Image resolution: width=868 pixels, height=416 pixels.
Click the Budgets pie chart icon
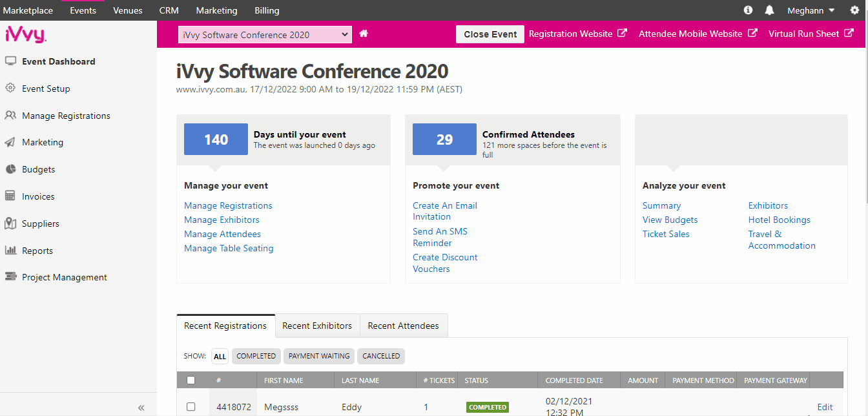click(x=10, y=169)
